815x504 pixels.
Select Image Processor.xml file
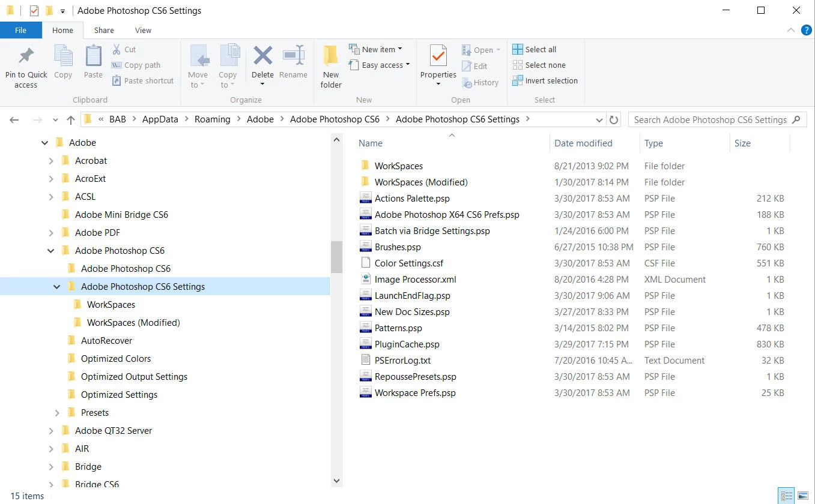[x=416, y=279]
